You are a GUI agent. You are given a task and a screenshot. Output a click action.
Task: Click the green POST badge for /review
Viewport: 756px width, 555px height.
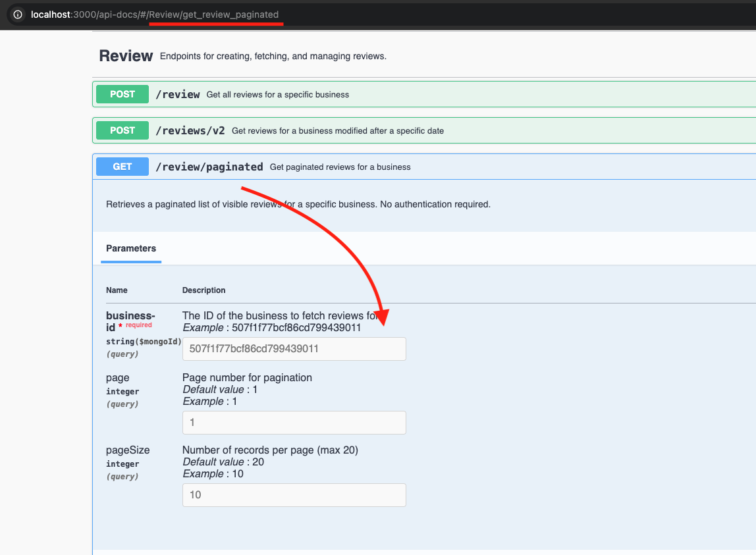122,94
